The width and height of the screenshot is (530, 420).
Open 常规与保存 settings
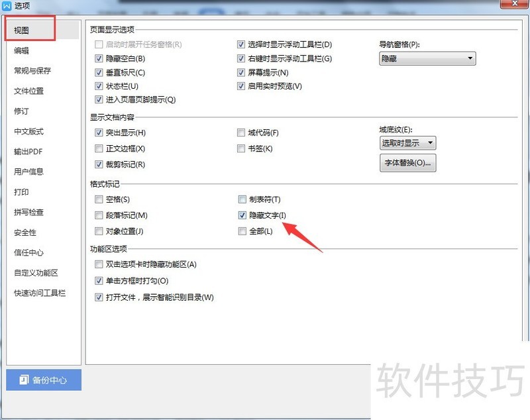tap(32, 71)
